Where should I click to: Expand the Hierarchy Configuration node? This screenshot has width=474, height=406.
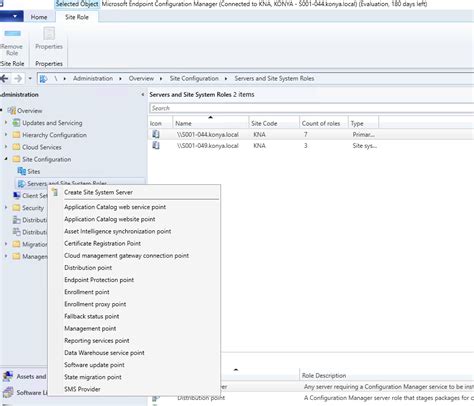[x=6, y=135]
